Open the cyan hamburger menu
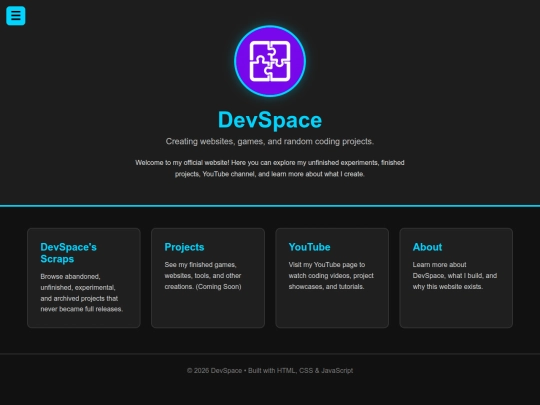Screen dimensions: 540x405 coord(15,15)
